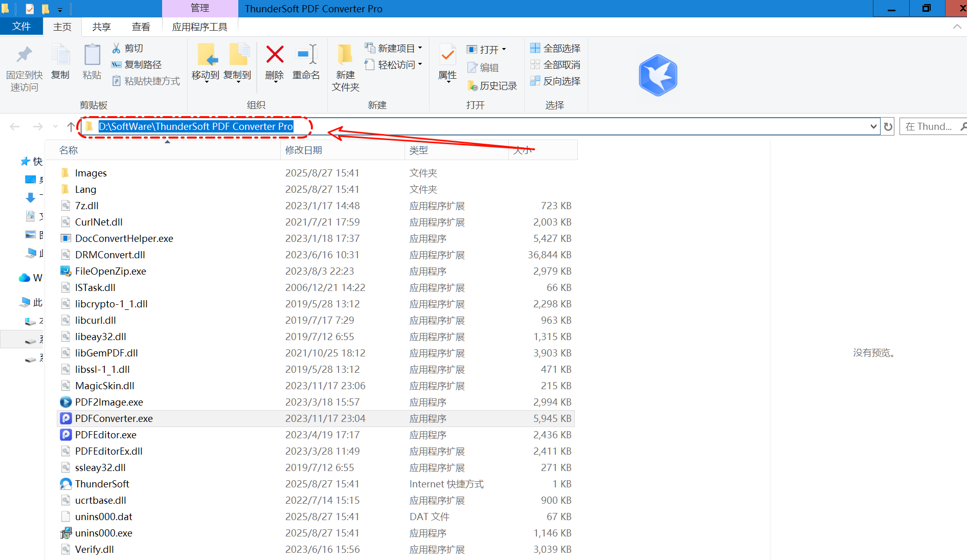Open the Application Tools tab
This screenshot has width=967, height=560.
coord(200,27)
